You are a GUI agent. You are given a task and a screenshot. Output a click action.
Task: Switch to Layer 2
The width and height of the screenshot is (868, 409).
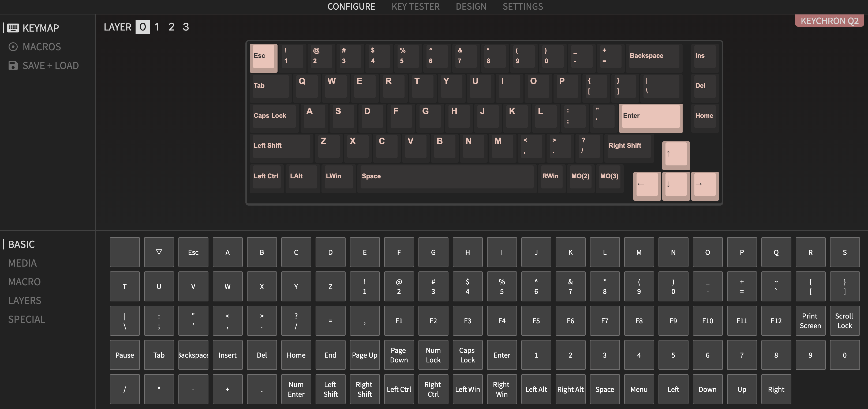coord(171,26)
